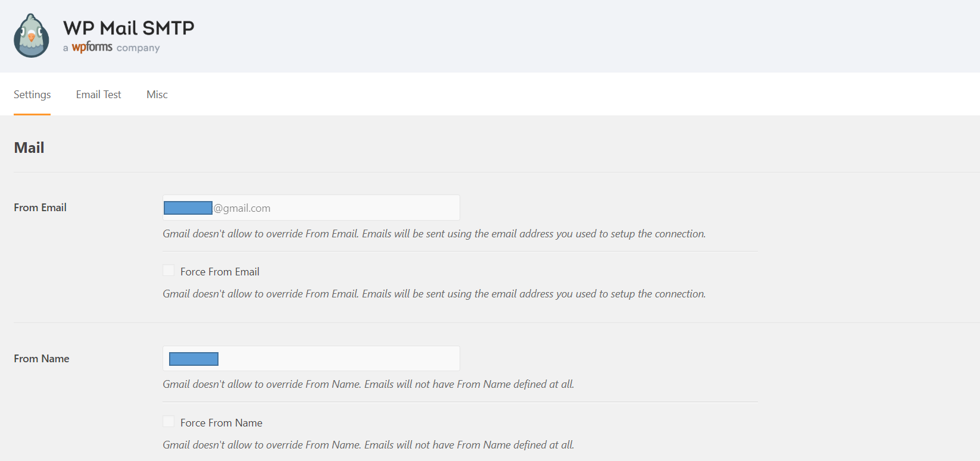980x461 pixels.
Task: Click the word company beside wpforms
Action: coord(138,48)
